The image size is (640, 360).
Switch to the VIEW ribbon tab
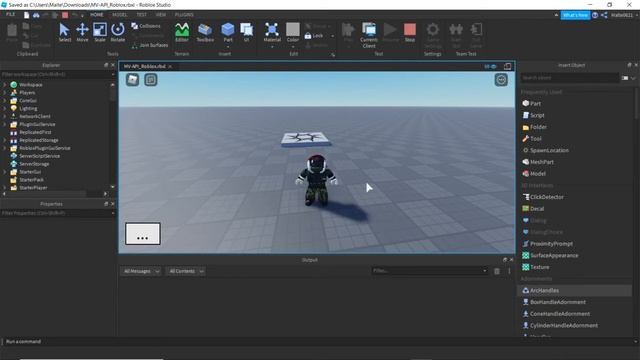click(x=161, y=15)
